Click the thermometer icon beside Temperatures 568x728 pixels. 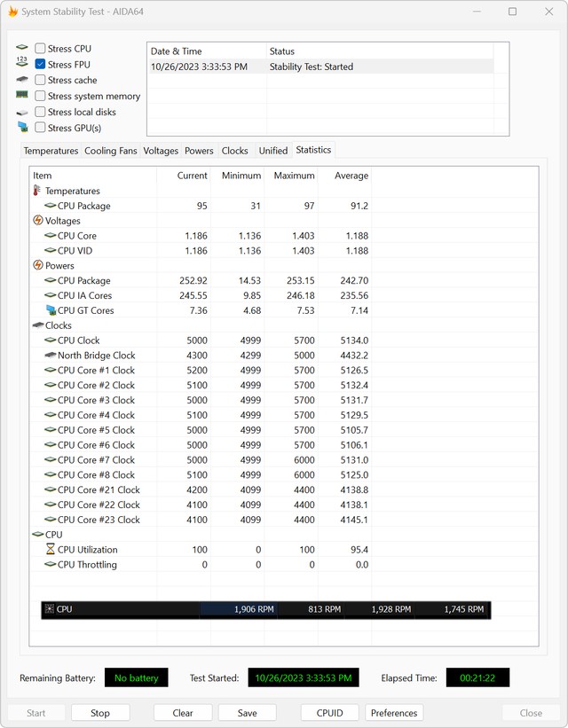37,191
